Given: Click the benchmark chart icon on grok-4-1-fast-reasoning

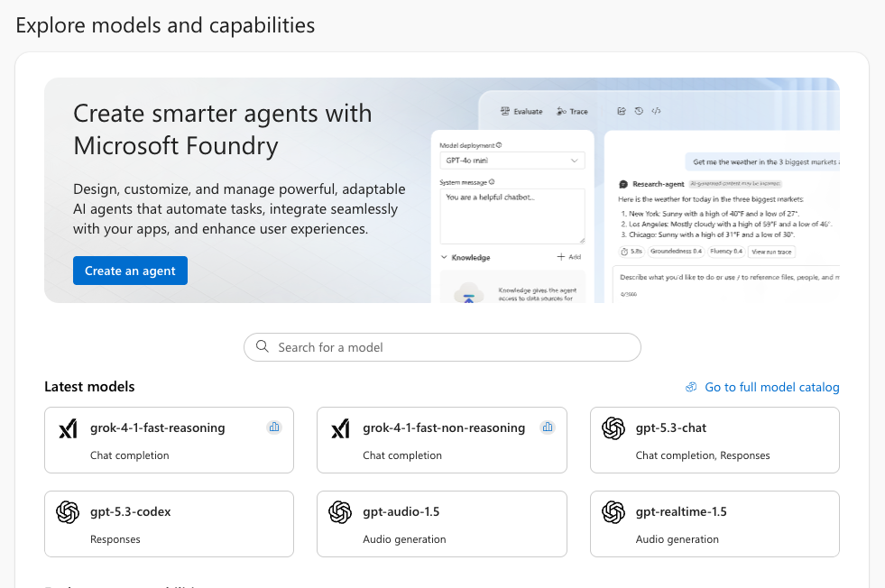Looking at the screenshot, I should coord(274,427).
